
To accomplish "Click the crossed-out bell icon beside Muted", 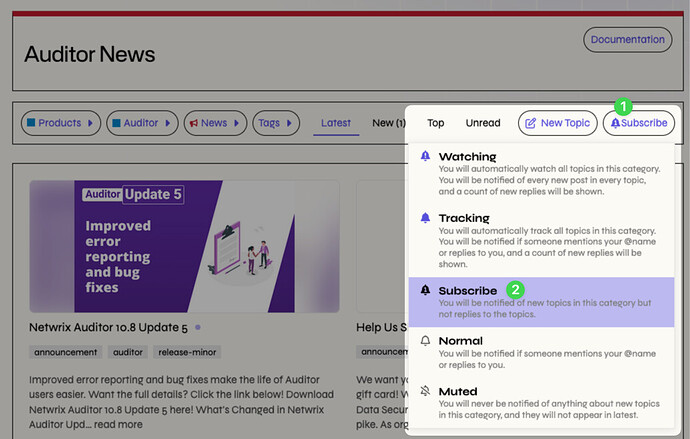I will (x=425, y=391).
